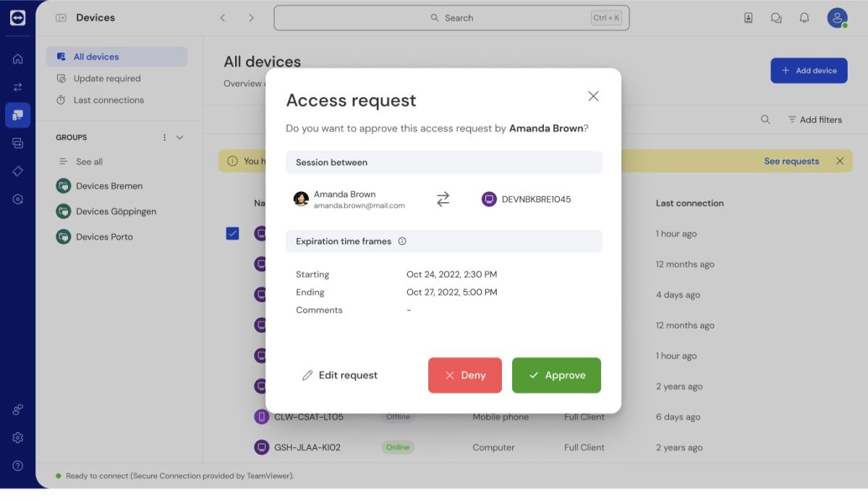
Task: Collapse the Groups section chevron
Action: pyautogui.click(x=179, y=137)
